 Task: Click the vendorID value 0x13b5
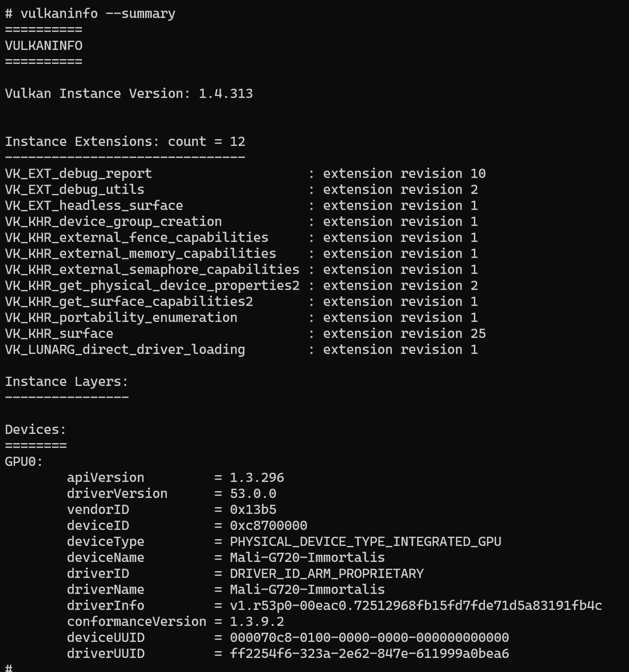(253, 510)
